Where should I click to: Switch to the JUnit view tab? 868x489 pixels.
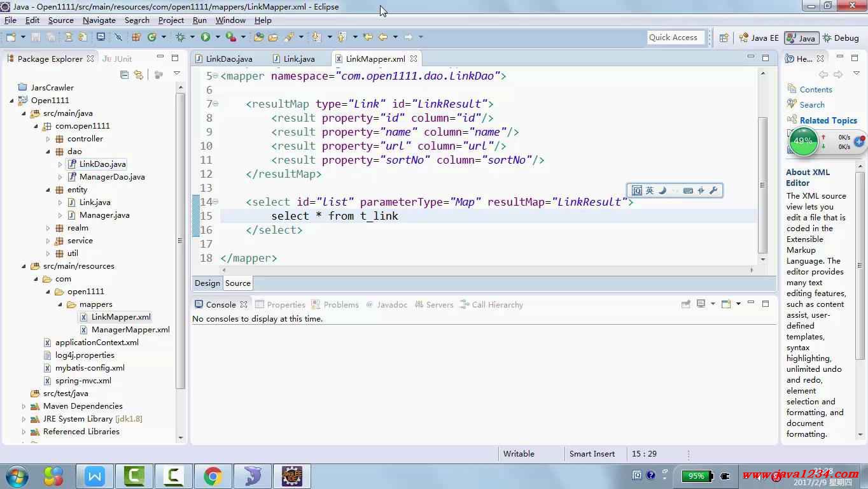coord(117,59)
